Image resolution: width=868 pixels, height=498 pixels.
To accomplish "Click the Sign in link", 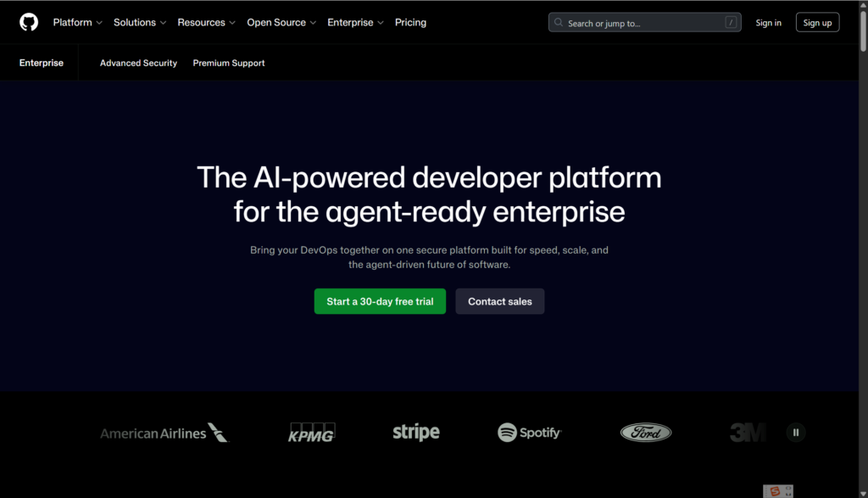I will click(x=768, y=23).
